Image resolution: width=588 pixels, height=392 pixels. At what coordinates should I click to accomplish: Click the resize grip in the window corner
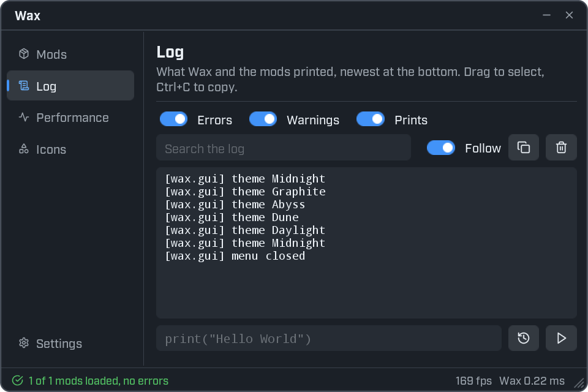(580, 383)
